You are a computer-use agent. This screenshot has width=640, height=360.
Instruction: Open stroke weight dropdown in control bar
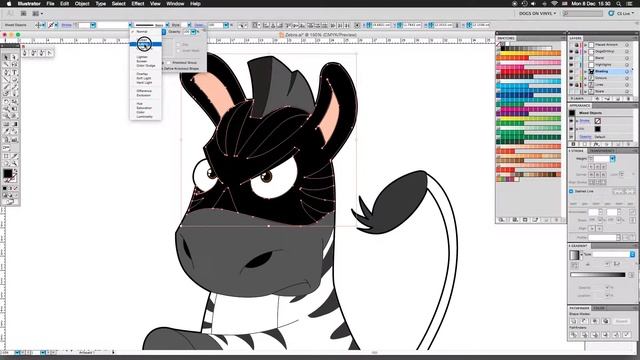tap(93, 25)
